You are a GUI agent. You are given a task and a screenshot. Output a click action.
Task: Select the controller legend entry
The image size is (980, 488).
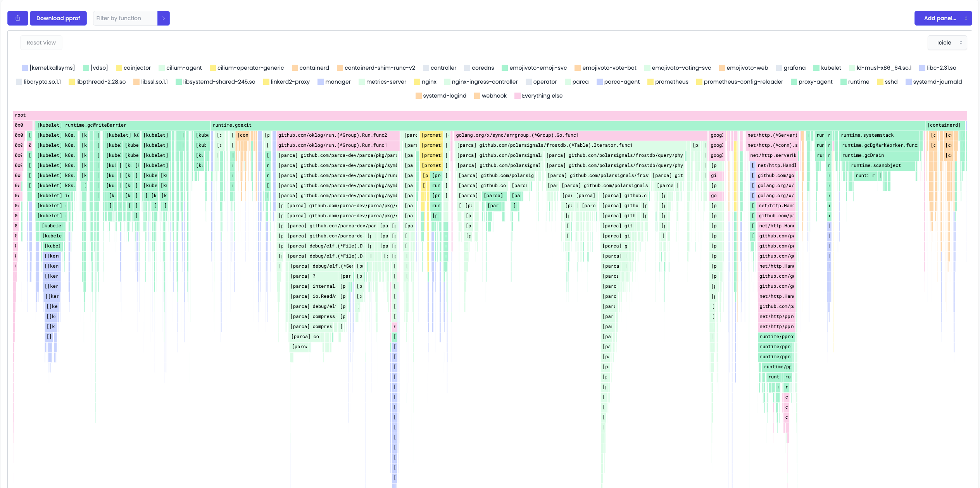pyautogui.click(x=440, y=68)
